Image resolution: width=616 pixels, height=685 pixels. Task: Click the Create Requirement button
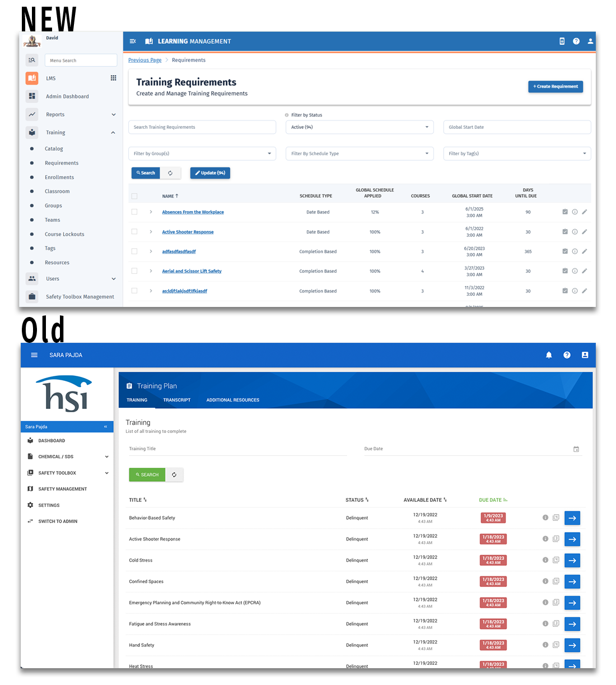click(x=555, y=86)
